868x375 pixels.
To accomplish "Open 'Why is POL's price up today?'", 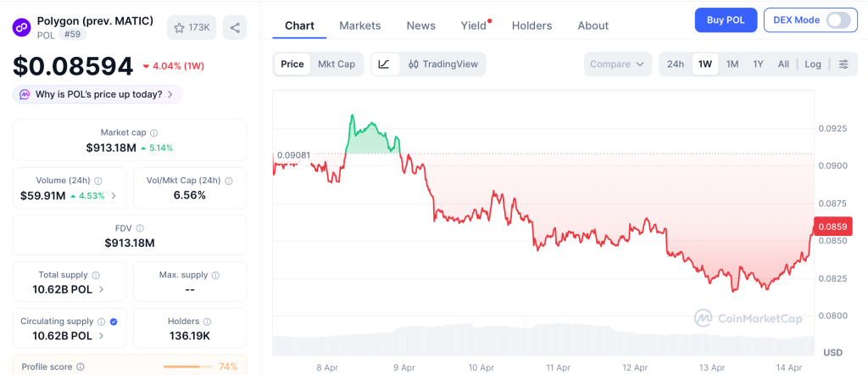I will 97,94.
